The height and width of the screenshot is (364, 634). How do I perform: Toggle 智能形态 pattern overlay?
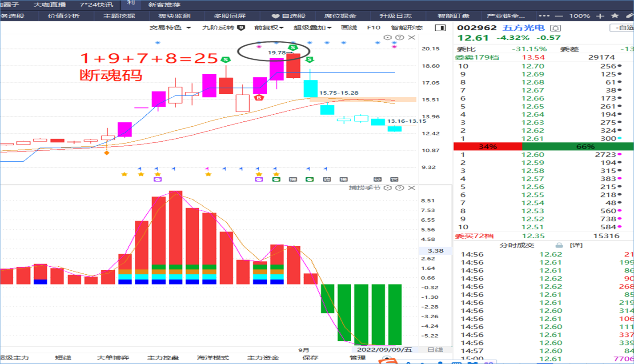point(407,28)
